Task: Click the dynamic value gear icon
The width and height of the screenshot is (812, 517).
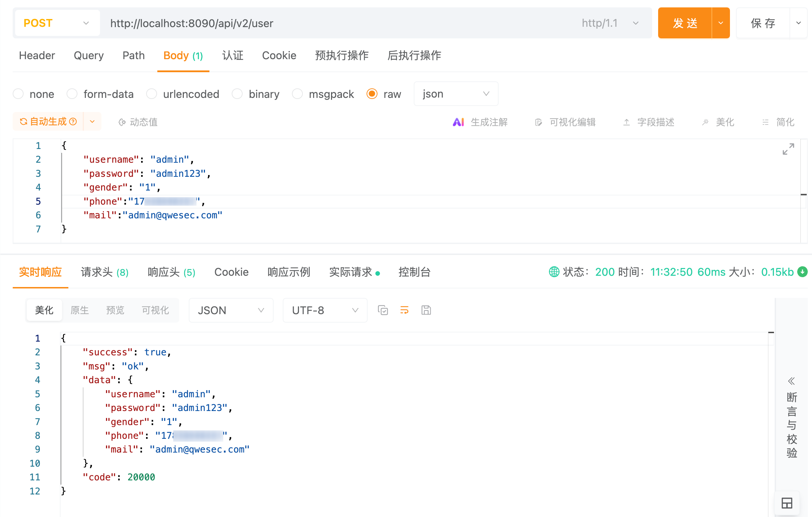Action: click(122, 122)
